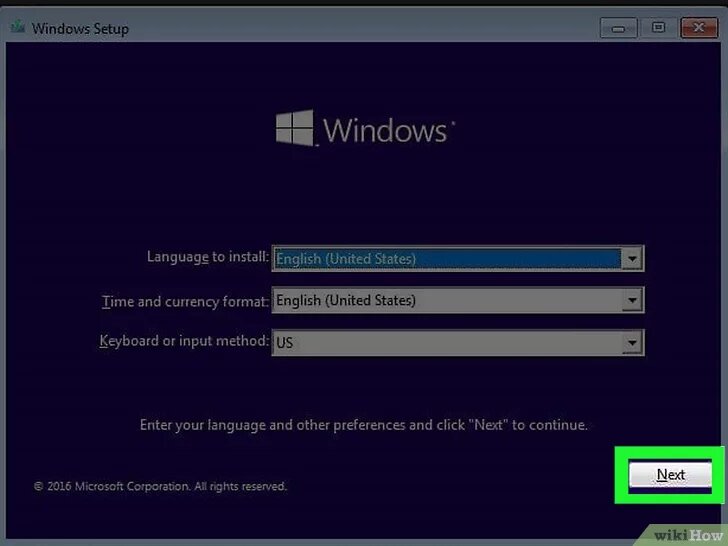Viewport: 728px width, 546px height.
Task: Open the Language to install dropdown arrow
Action: (x=632, y=259)
